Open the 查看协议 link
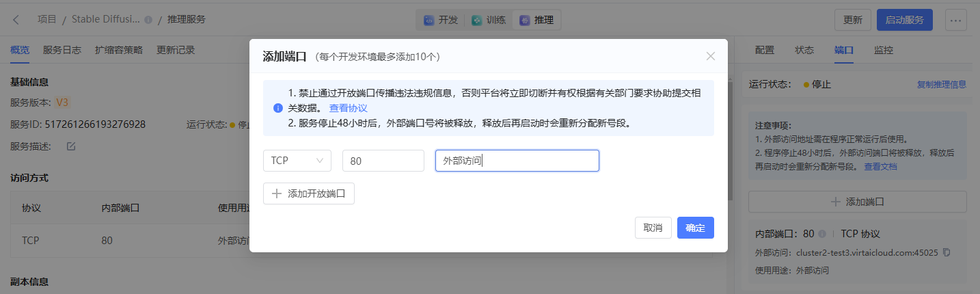Image resolution: width=980 pixels, height=294 pixels. point(349,108)
